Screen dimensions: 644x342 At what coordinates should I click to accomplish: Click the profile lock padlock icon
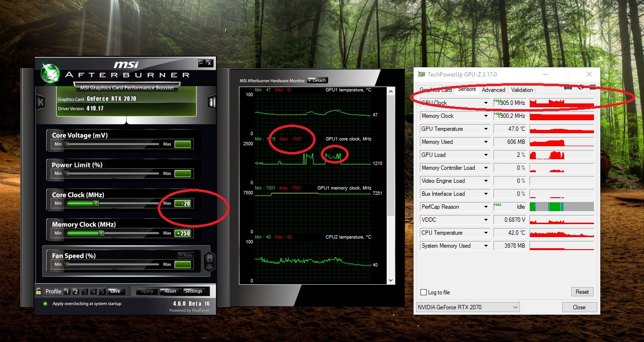point(38,291)
